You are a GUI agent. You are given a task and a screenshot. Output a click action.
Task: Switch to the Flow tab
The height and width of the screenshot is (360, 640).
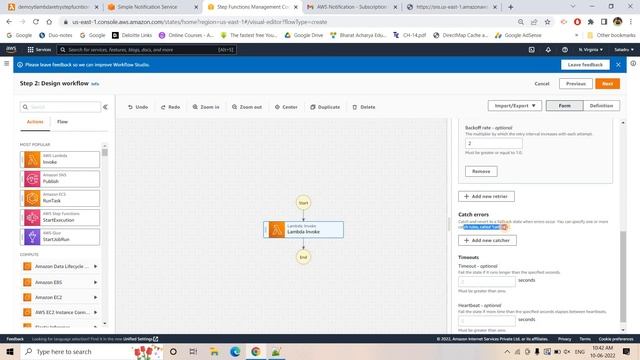62,122
